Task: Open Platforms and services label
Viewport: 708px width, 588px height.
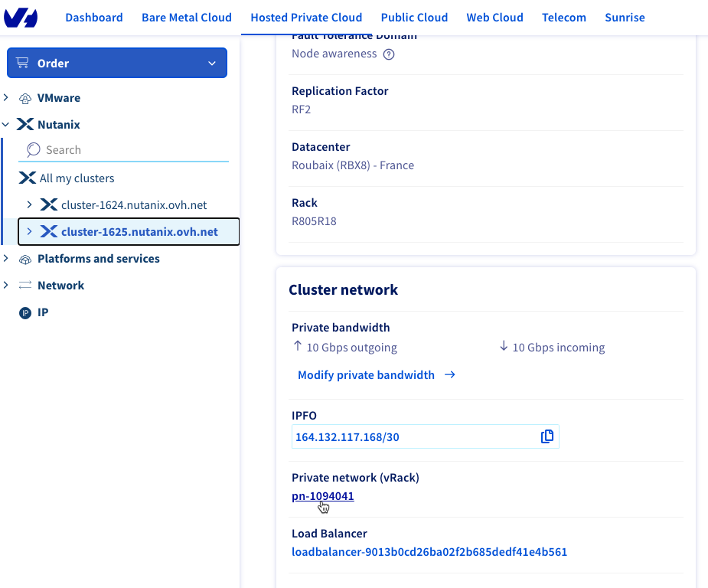Action: [99, 259]
